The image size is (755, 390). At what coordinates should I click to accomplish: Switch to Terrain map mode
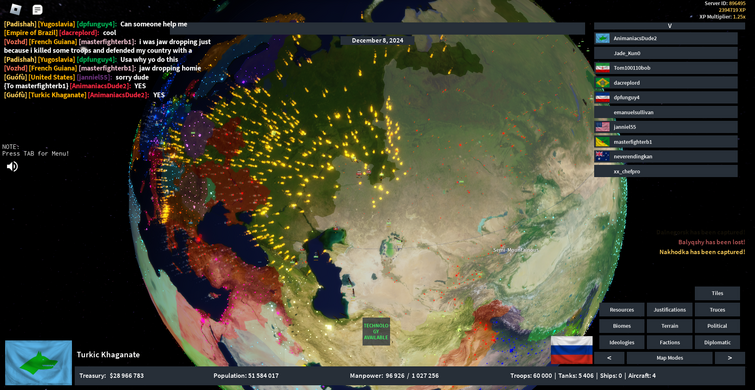click(669, 326)
